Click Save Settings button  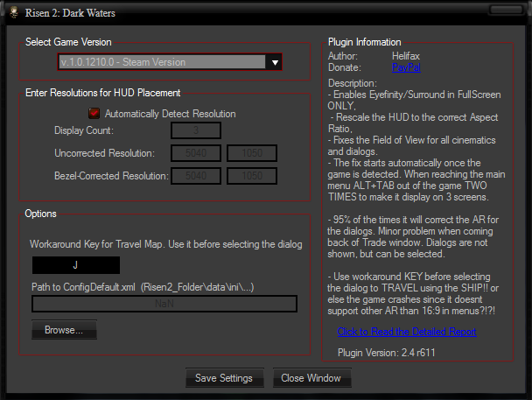(224, 378)
